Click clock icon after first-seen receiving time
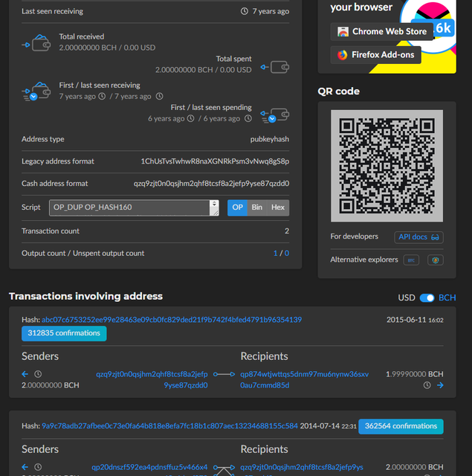 [103, 96]
